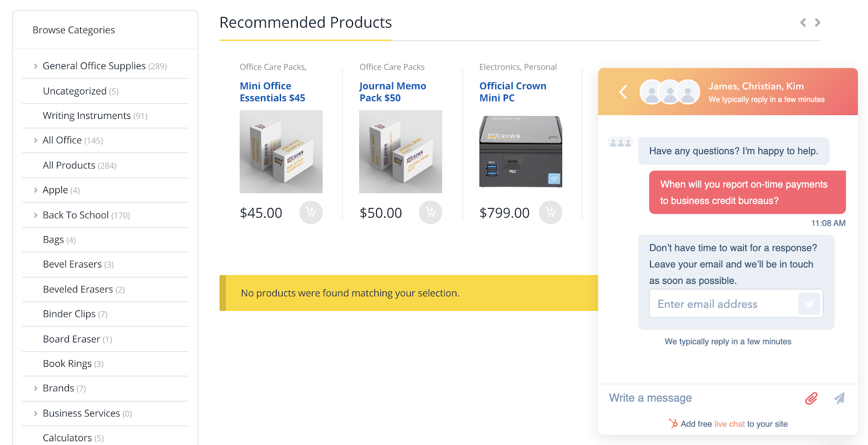This screenshot has height=445, width=868.
Task: Open Binder Clips category
Action: coord(69,314)
